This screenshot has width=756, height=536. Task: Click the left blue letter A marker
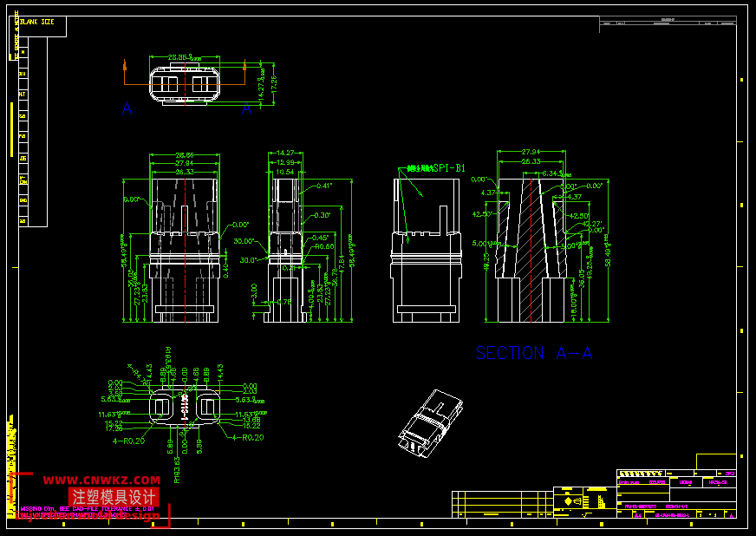pos(127,109)
